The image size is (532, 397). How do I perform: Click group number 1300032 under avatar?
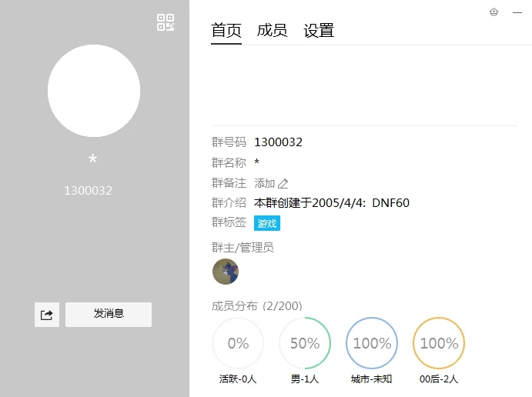coord(89,191)
